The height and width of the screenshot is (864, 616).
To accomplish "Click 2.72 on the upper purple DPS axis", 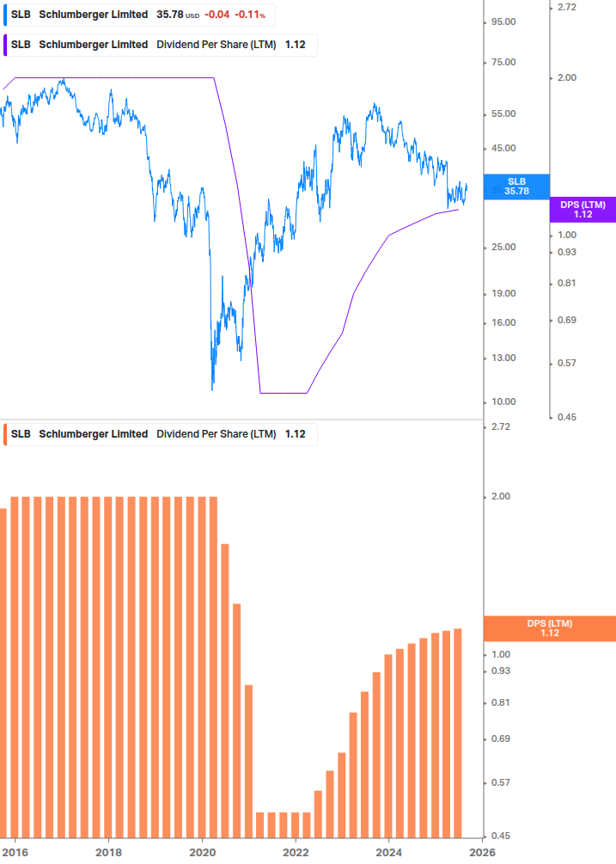I will point(567,7).
